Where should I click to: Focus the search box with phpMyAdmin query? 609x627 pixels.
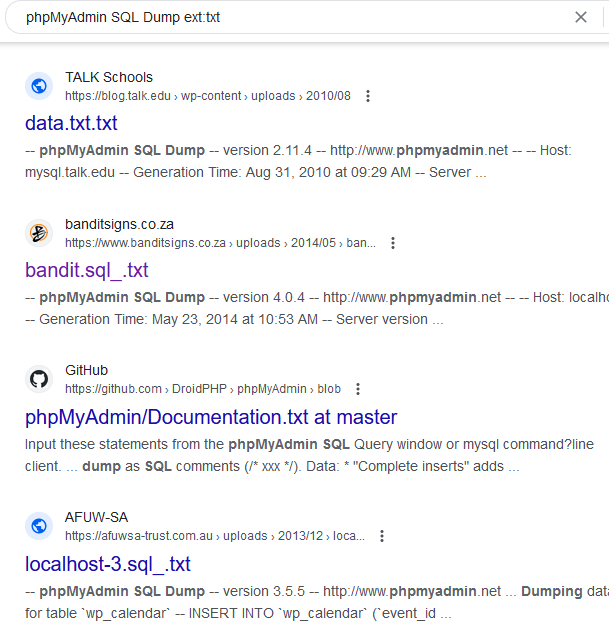coord(280,17)
